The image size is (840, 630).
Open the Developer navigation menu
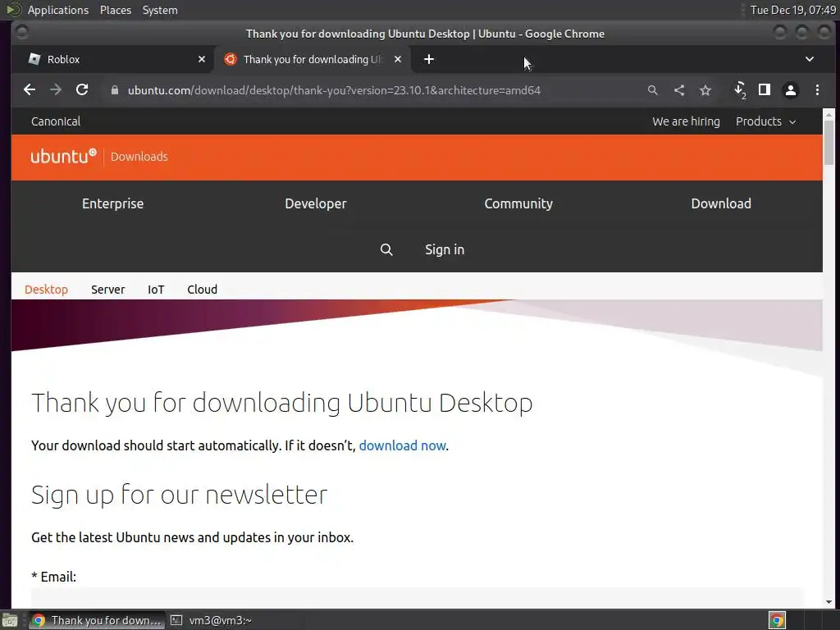316,203
